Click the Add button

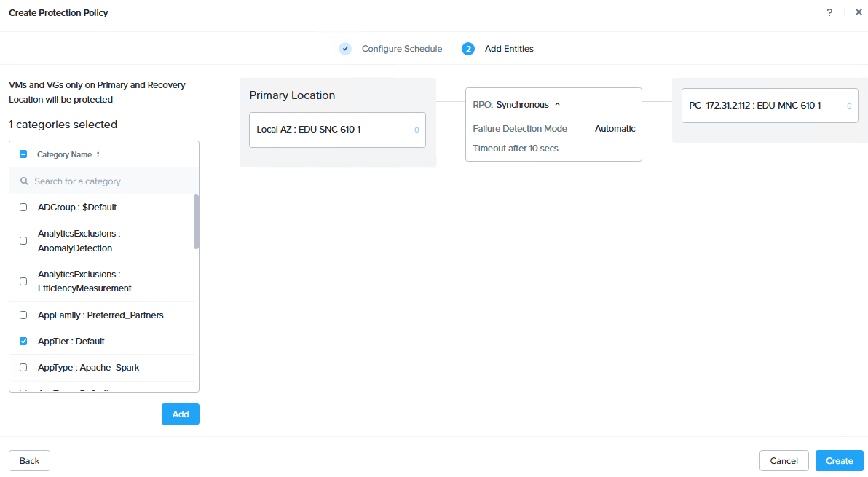click(x=181, y=414)
